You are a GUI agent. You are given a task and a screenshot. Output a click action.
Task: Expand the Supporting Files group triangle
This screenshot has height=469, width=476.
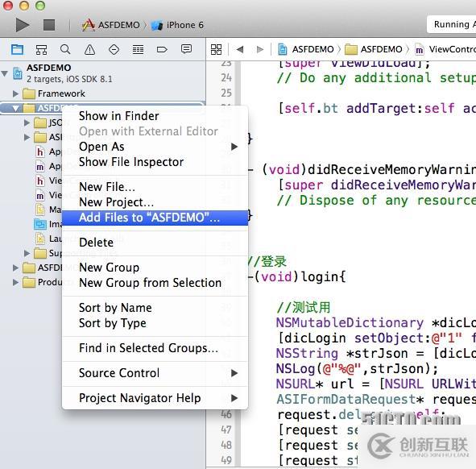27,253
